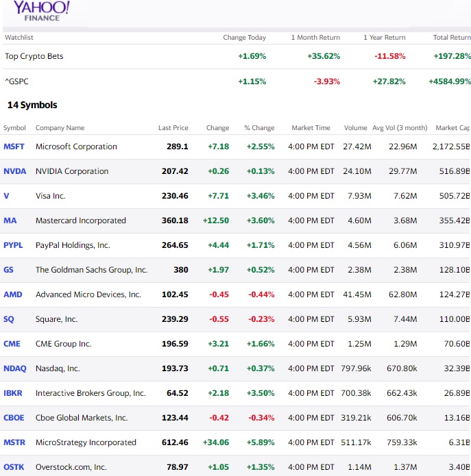Select Microsoft last price 289.1

178,147
